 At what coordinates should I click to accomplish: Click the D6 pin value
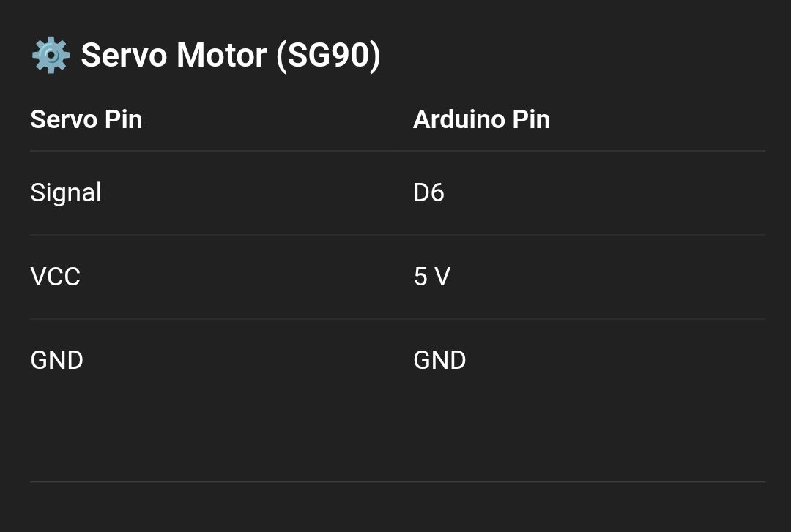click(428, 192)
